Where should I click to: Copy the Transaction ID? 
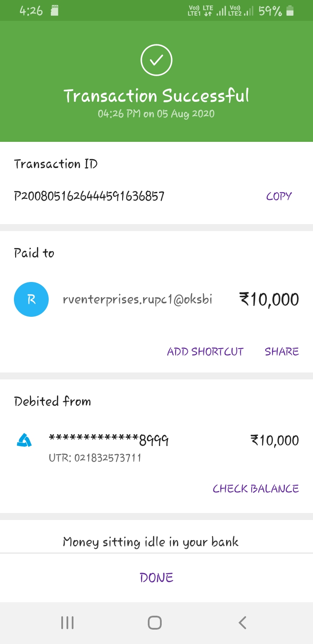point(279,196)
